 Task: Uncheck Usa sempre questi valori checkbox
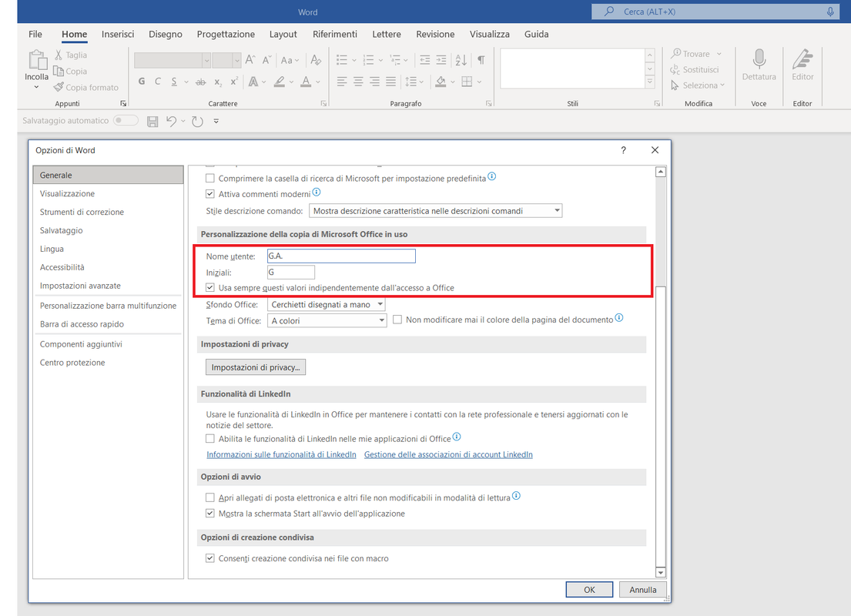pyautogui.click(x=210, y=288)
